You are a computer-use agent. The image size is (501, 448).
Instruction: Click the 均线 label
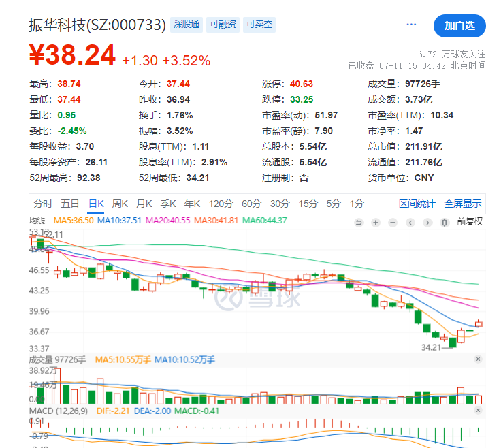coord(37,221)
